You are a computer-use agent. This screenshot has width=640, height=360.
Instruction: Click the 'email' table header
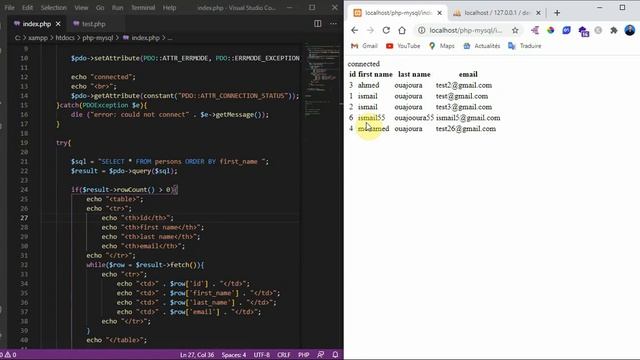468,74
